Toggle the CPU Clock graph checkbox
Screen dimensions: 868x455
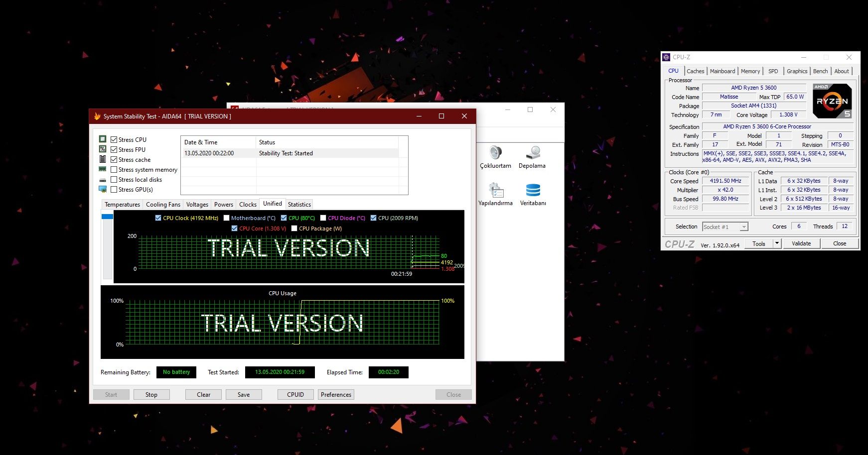tap(158, 218)
